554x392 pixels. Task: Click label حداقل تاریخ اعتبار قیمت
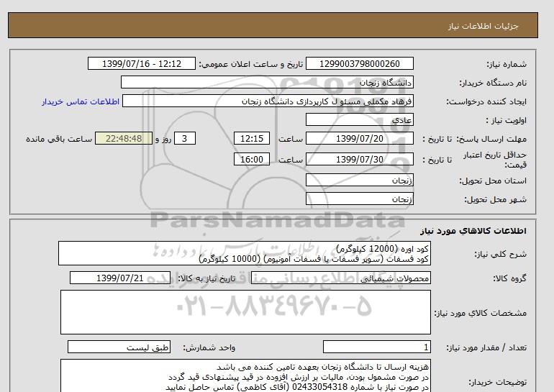point(495,160)
